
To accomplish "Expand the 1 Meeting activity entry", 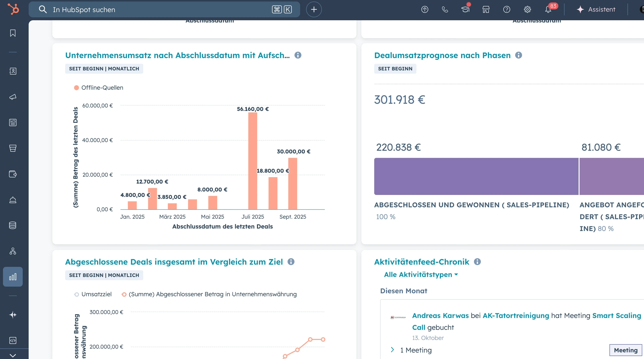I will (392, 350).
